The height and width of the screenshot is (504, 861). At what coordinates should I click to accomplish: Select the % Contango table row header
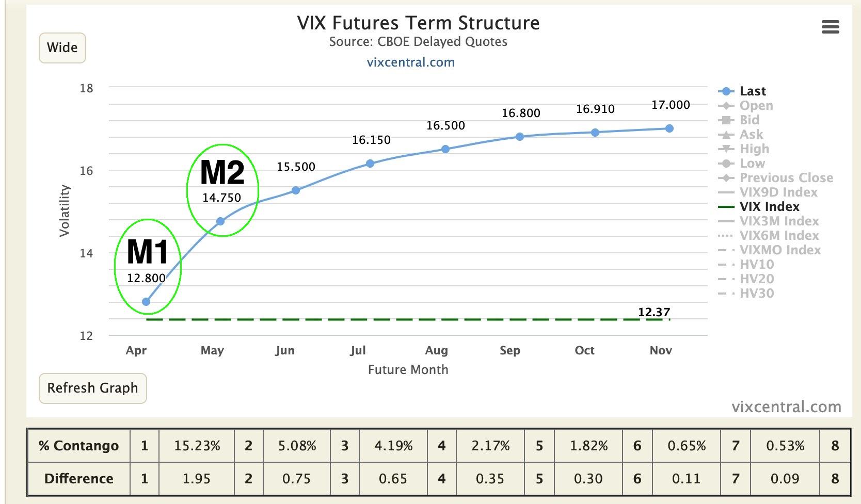click(x=79, y=446)
